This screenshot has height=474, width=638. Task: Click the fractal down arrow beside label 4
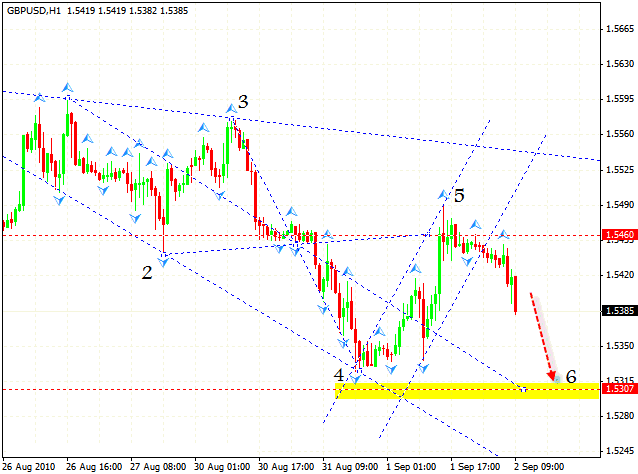click(355, 380)
